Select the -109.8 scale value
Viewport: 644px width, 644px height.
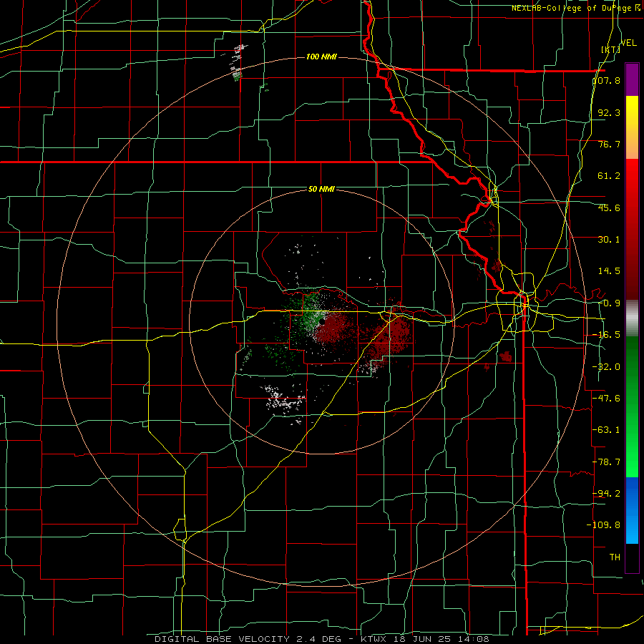(x=604, y=525)
